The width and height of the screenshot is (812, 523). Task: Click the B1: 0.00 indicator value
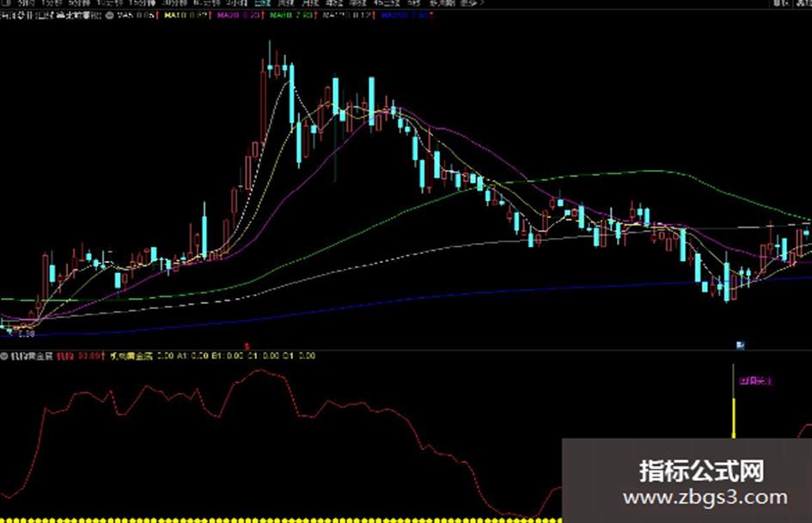[228, 356]
